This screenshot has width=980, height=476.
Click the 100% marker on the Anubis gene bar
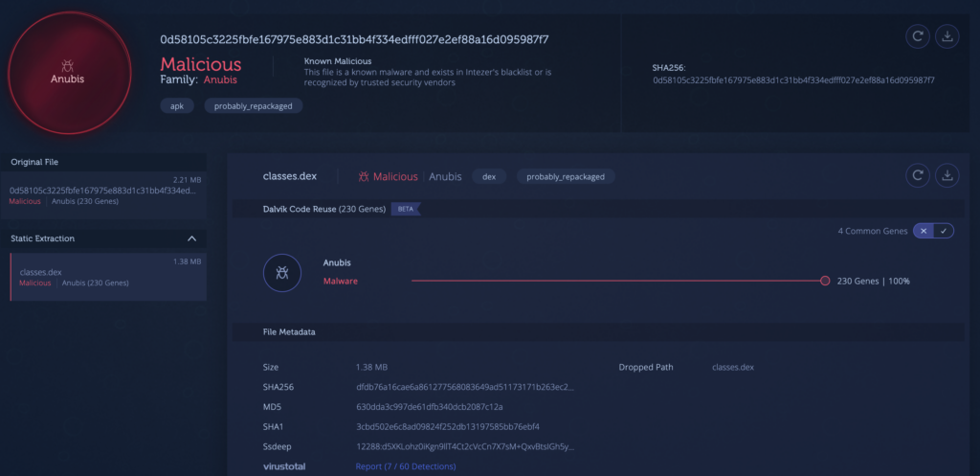pyautogui.click(x=825, y=281)
